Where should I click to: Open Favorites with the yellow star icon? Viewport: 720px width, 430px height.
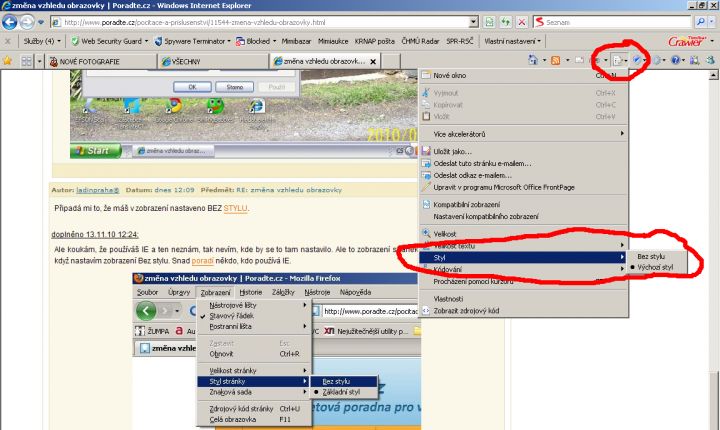tap(7, 61)
